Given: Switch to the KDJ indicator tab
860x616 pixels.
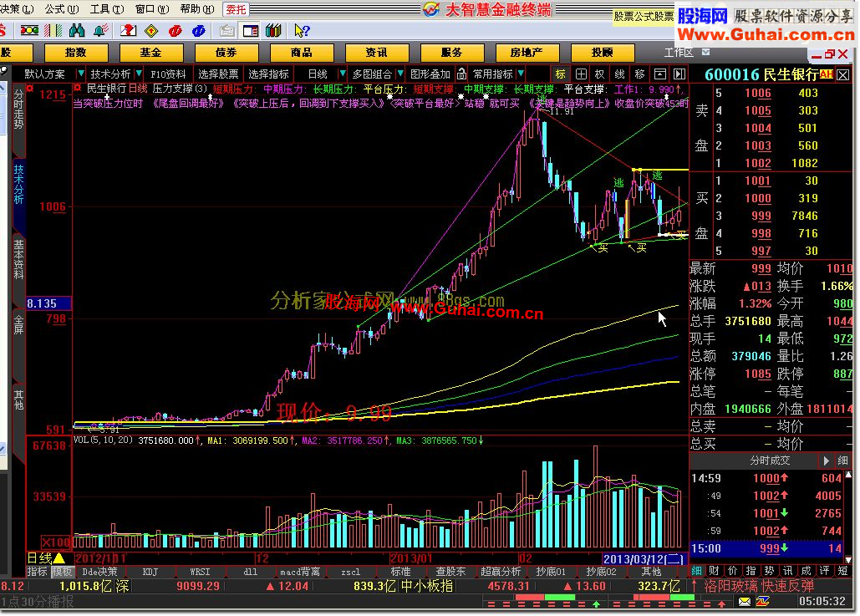Looking at the screenshot, I should [x=150, y=572].
